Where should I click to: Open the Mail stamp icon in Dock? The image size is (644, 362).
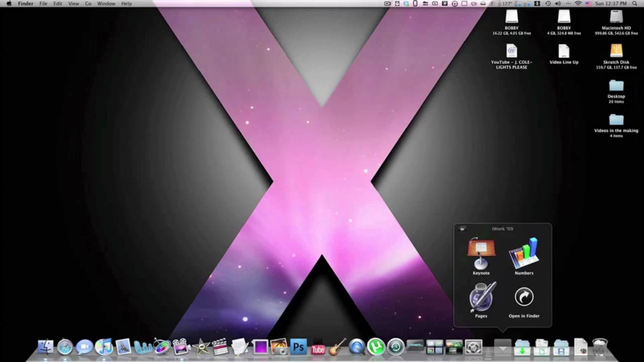point(123,346)
